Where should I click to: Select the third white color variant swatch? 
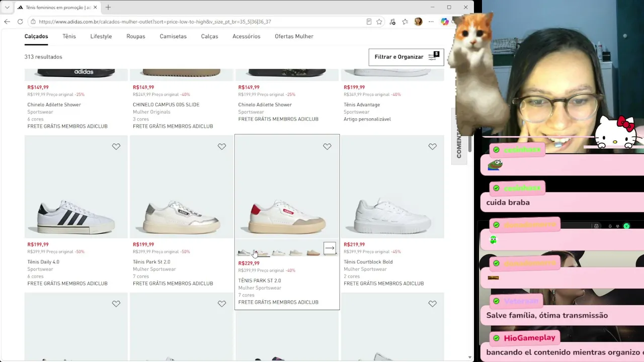point(279,252)
